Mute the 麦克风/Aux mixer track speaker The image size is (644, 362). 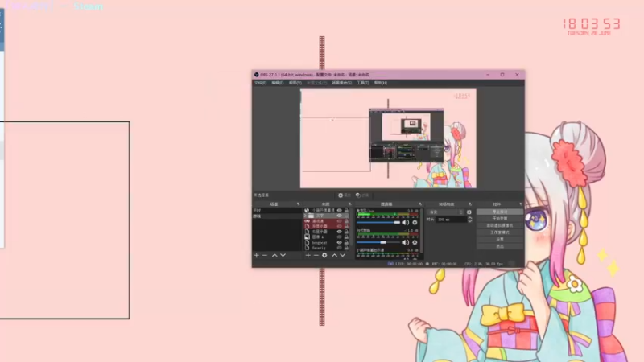pos(406,223)
